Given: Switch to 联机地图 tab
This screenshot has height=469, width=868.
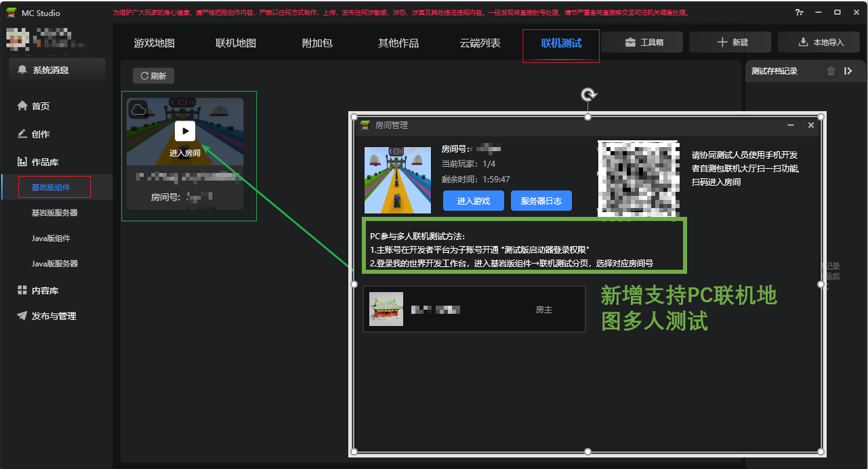Looking at the screenshot, I should click(236, 43).
